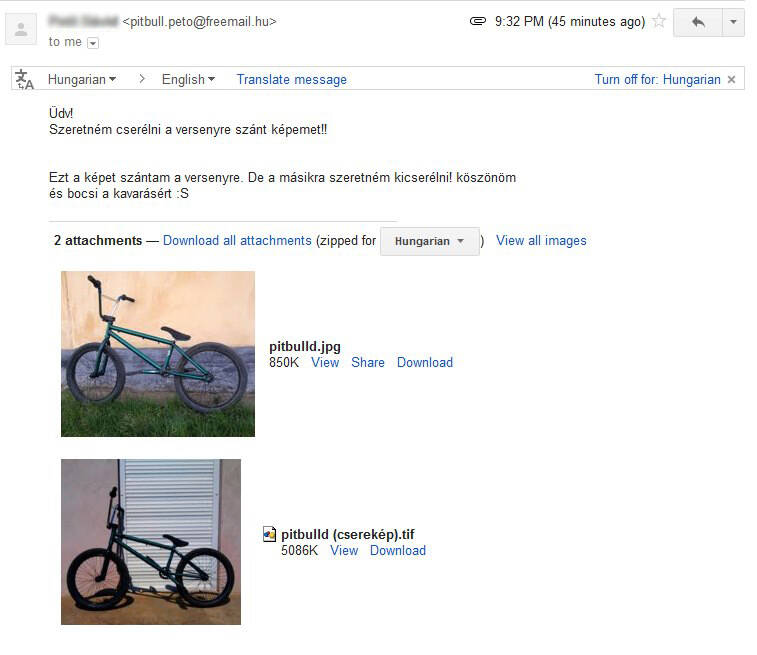Click the translate language icon

(24, 79)
